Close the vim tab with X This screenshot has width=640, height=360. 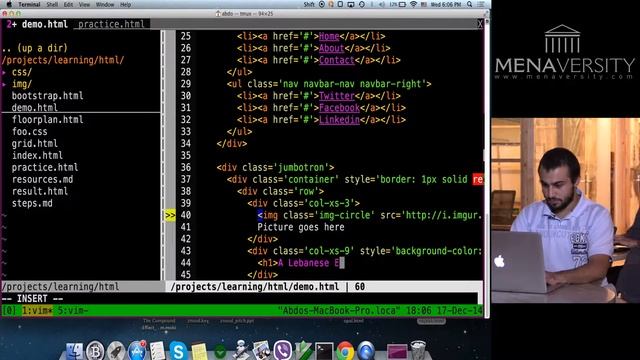click(480, 24)
